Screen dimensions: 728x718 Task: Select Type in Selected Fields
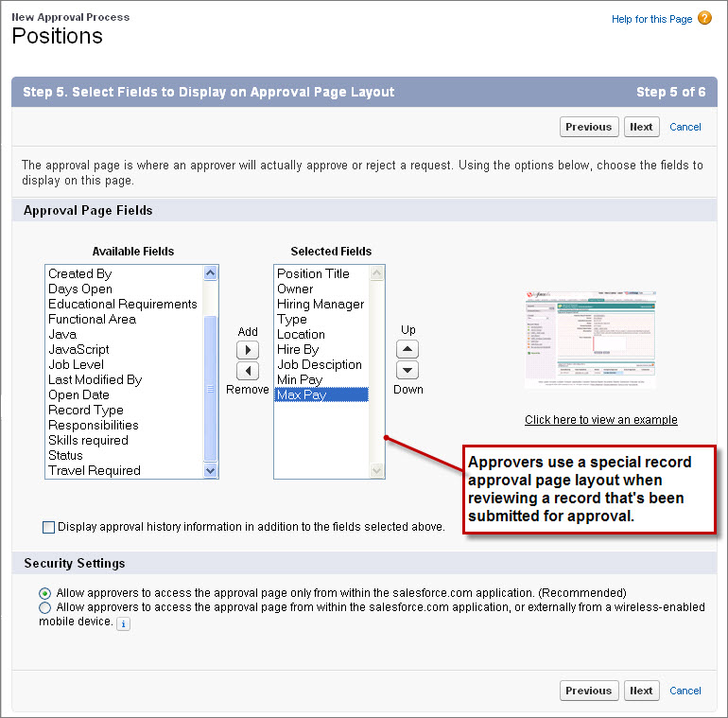321,319
